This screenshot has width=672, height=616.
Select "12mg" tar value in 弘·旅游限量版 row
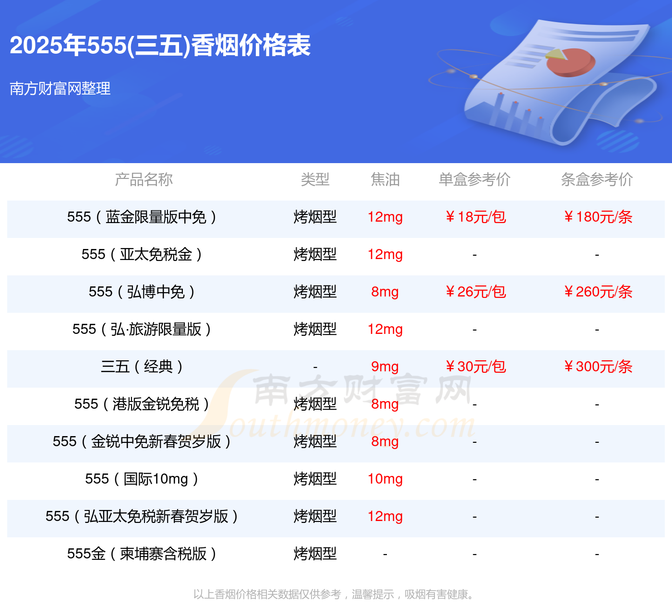click(385, 329)
